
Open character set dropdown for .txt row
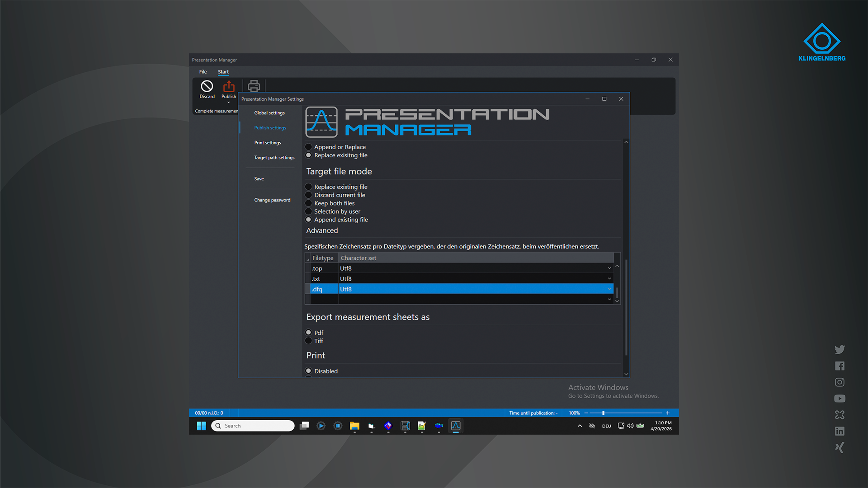coord(609,279)
